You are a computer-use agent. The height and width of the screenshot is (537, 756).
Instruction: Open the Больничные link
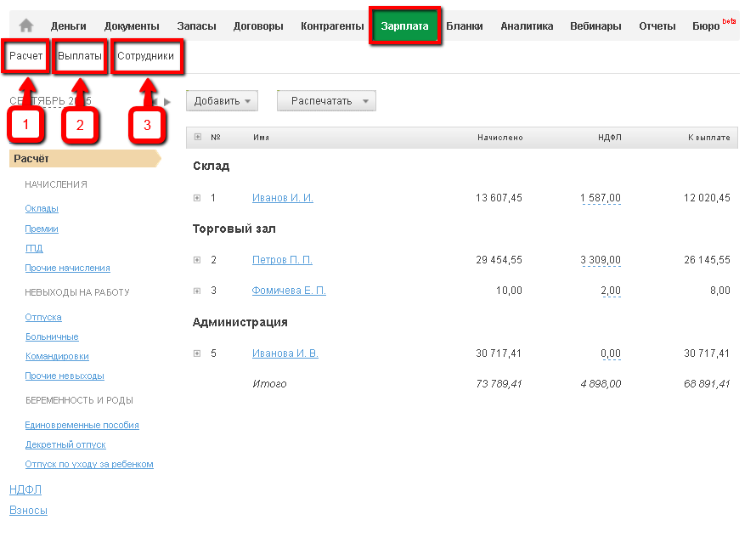52,336
